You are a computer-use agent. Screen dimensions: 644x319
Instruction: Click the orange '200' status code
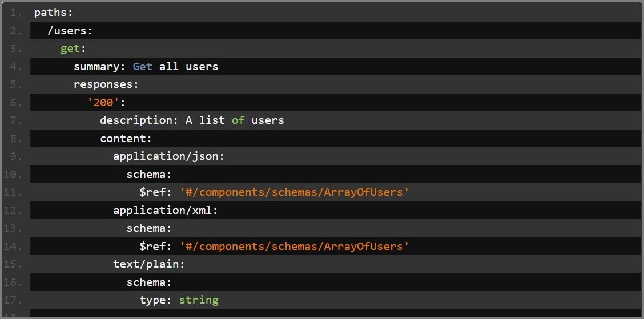pyautogui.click(x=103, y=103)
